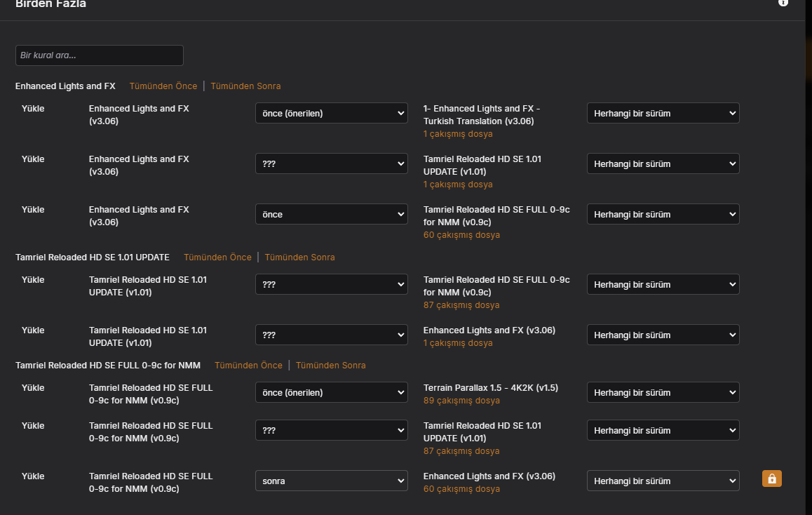Click 'Tümünden Sonra' for Enhanced Lights and FX
The width and height of the screenshot is (812, 515).
245,86
